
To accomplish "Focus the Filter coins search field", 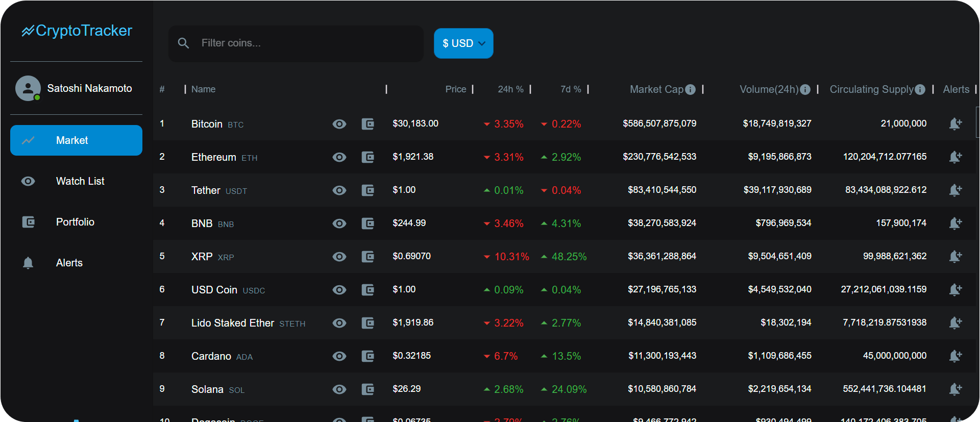I will coord(306,43).
